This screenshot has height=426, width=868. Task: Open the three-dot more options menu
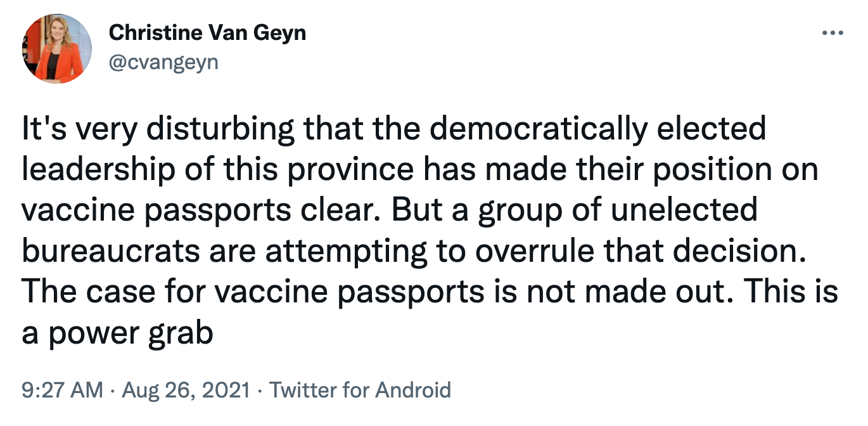833,34
